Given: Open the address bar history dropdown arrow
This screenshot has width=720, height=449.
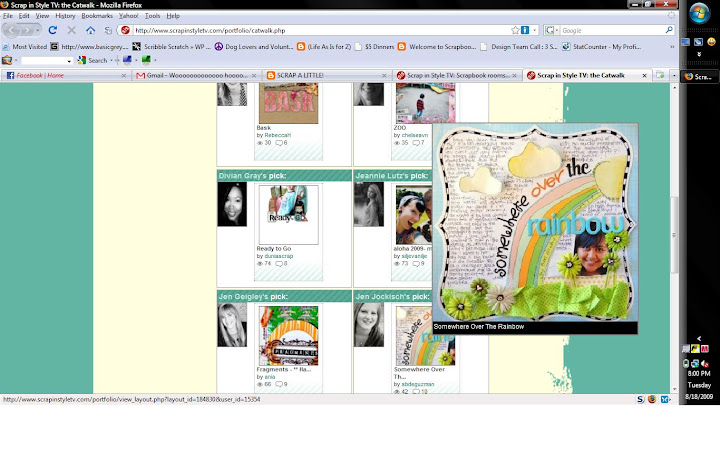Looking at the screenshot, I should tap(534, 30).
